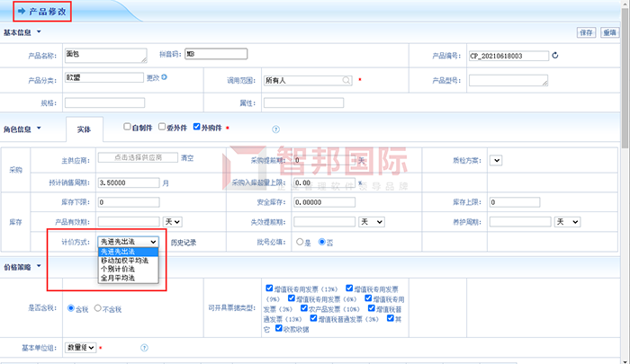This screenshot has width=630, height=364.
Task: Uncheck the 外购件 checkbox
Action: [x=197, y=127]
